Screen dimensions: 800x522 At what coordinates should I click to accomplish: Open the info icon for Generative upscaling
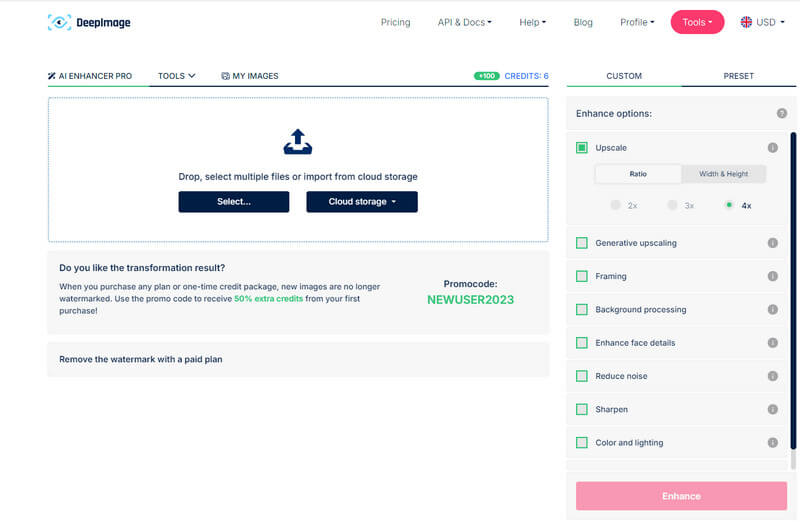[x=772, y=243]
